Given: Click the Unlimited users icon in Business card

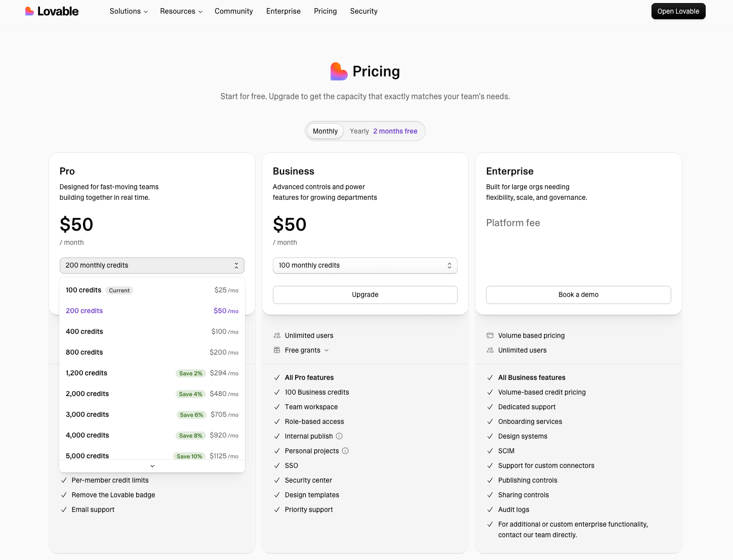Looking at the screenshot, I should pyautogui.click(x=277, y=335).
